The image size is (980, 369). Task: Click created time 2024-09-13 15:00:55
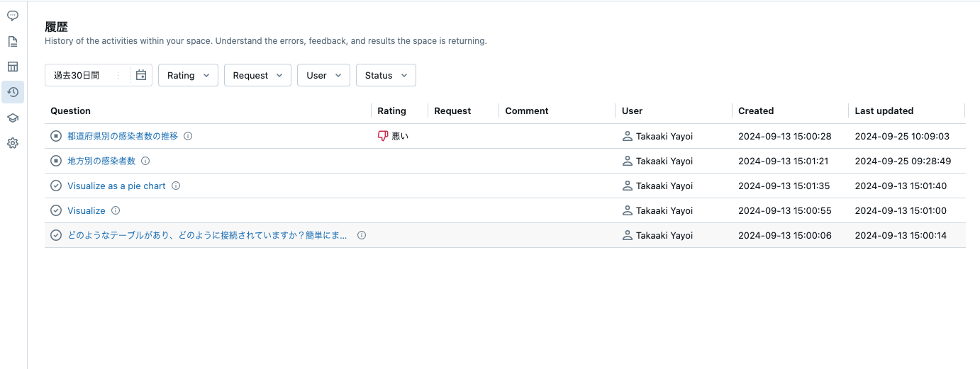(x=785, y=210)
